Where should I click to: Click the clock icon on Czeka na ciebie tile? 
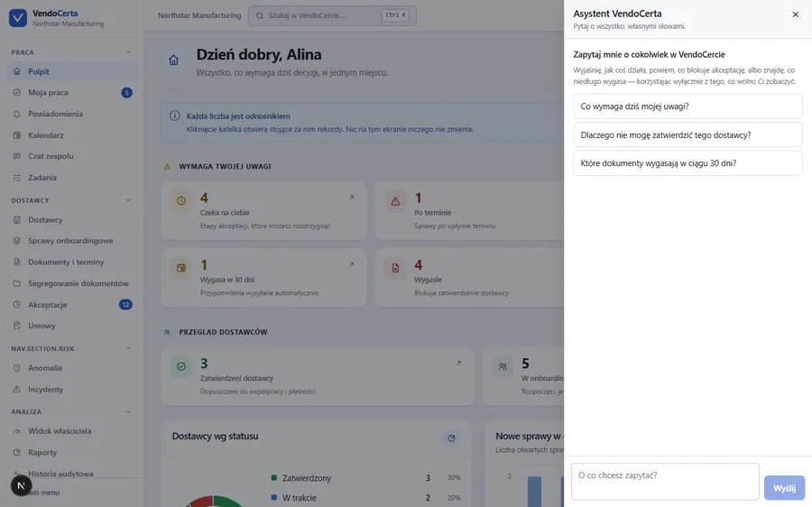tap(181, 201)
